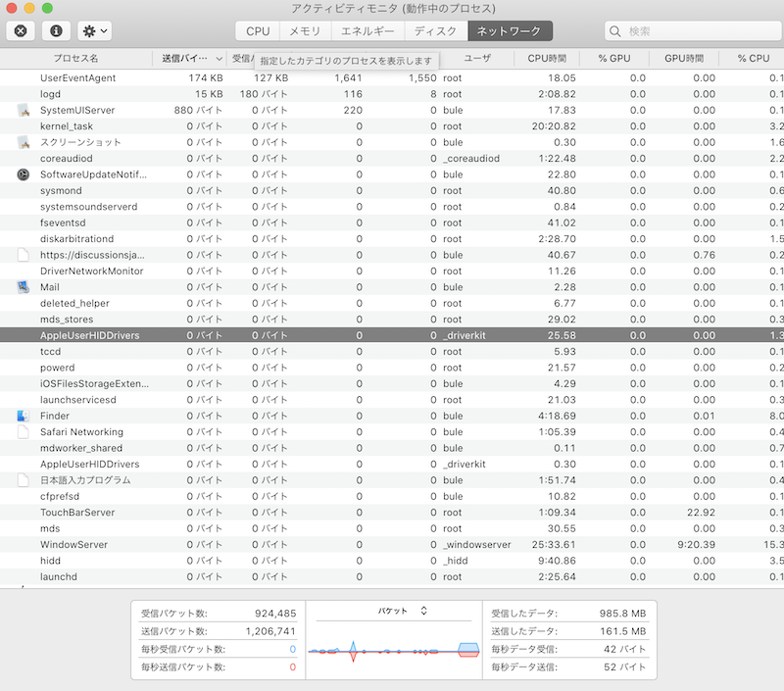The height and width of the screenshot is (691, 784).
Task: Select the tccd process
Action: point(392,352)
